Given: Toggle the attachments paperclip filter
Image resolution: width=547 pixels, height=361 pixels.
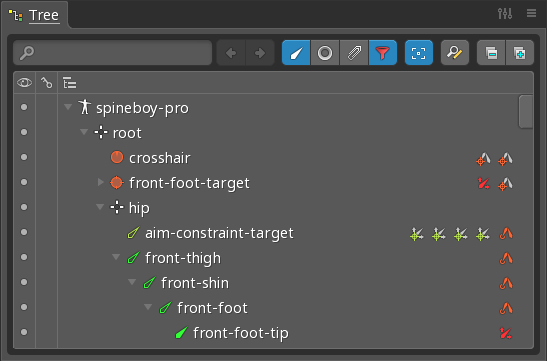Looking at the screenshot, I should [x=354, y=53].
